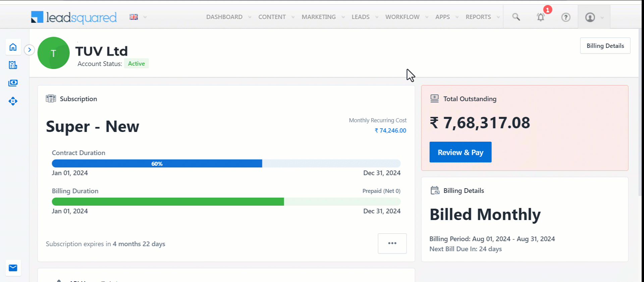Click the search magnifier icon

point(516,17)
